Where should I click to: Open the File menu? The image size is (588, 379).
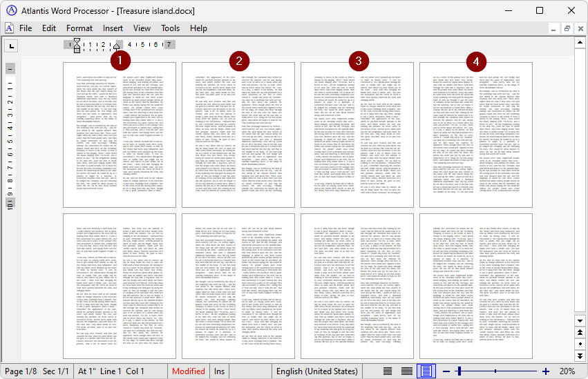pyautogui.click(x=26, y=28)
